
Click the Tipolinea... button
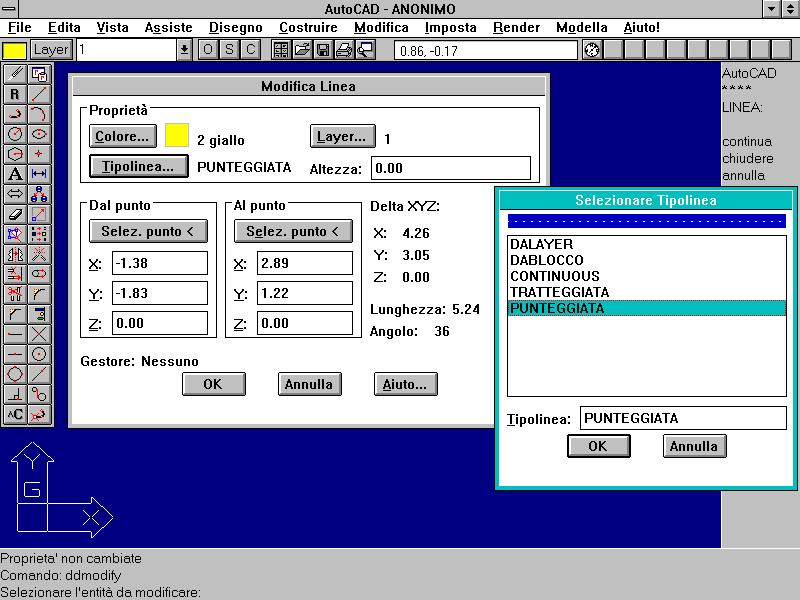[138, 166]
